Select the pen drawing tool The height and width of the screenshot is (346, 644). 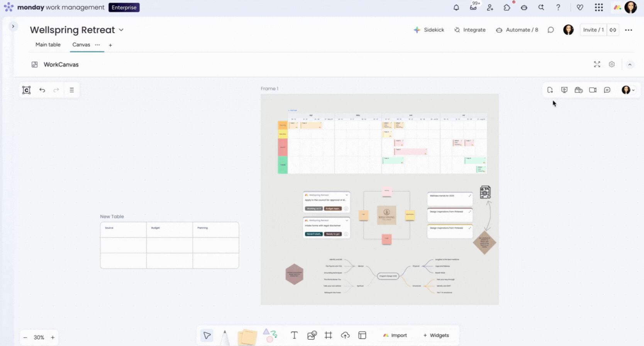coord(225,338)
